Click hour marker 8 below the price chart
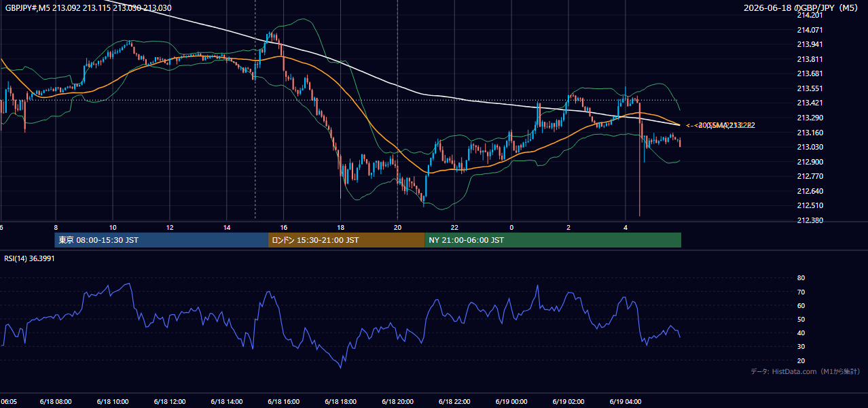Screen dimensions: 868x408 [x=56, y=227]
